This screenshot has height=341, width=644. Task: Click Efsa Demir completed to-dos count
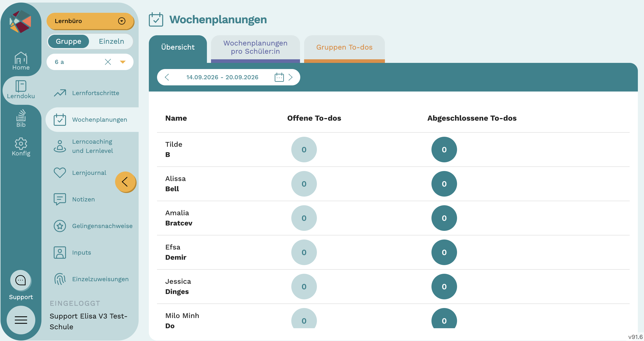click(444, 252)
